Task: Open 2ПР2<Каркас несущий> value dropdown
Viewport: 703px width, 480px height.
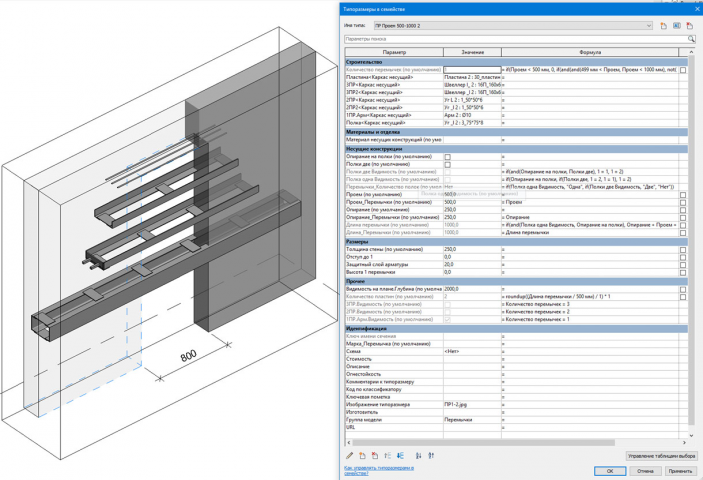Action: [472, 108]
